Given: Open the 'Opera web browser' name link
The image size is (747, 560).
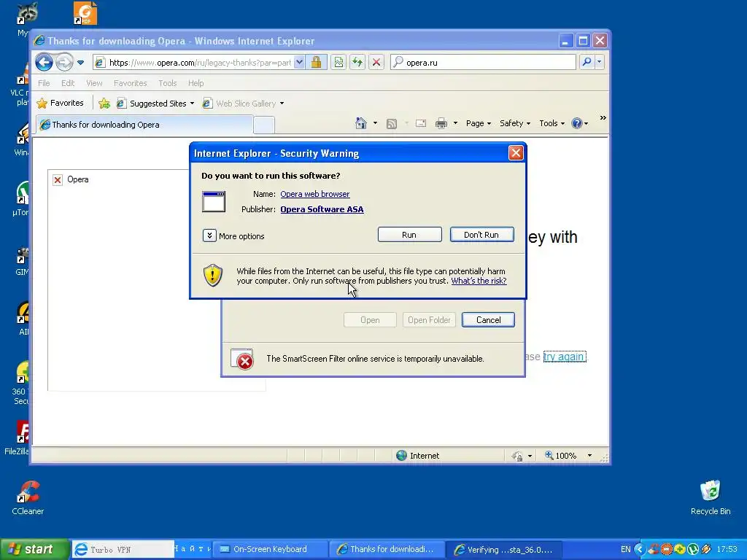Looking at the screenshot, I should pos(315,194).
